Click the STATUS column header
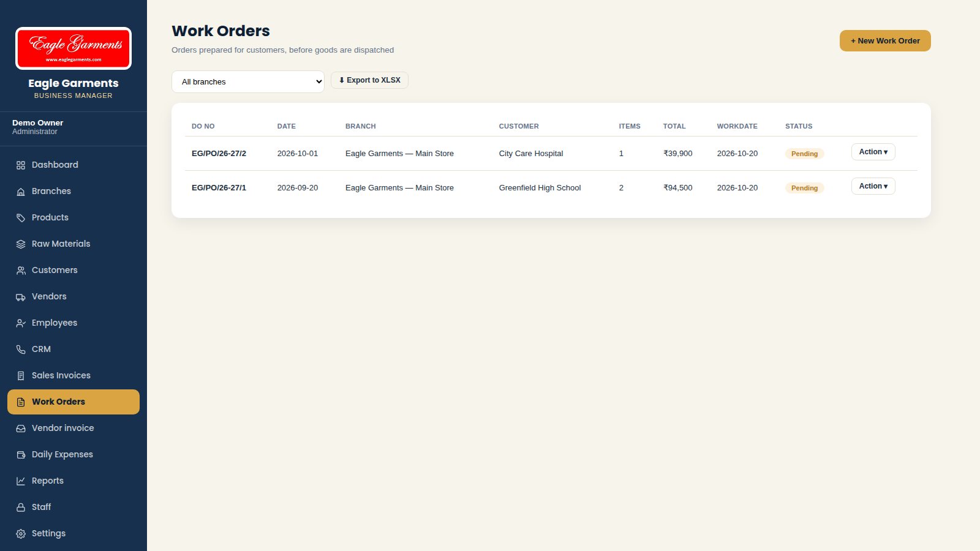 [799, 126]
